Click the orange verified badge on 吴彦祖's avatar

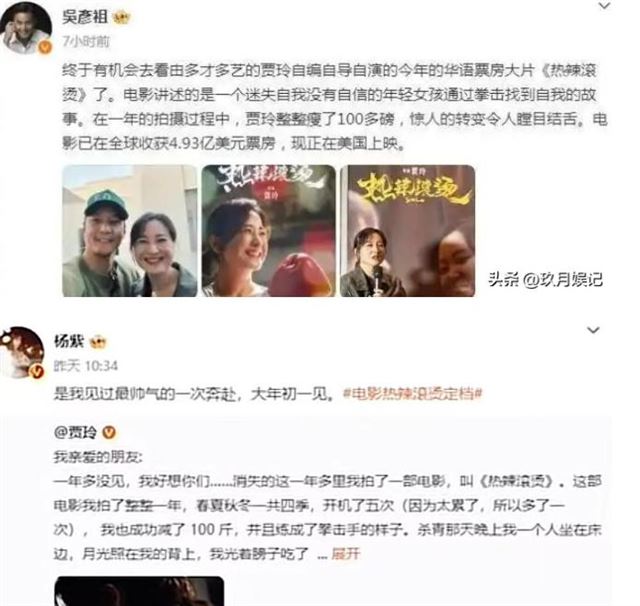(x=45, y=47)
